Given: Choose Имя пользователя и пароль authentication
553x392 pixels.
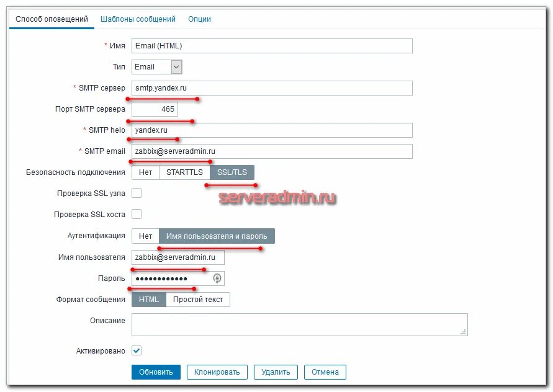Looking at the screenshot, I should pyautogui.click(x=217, y=236).
